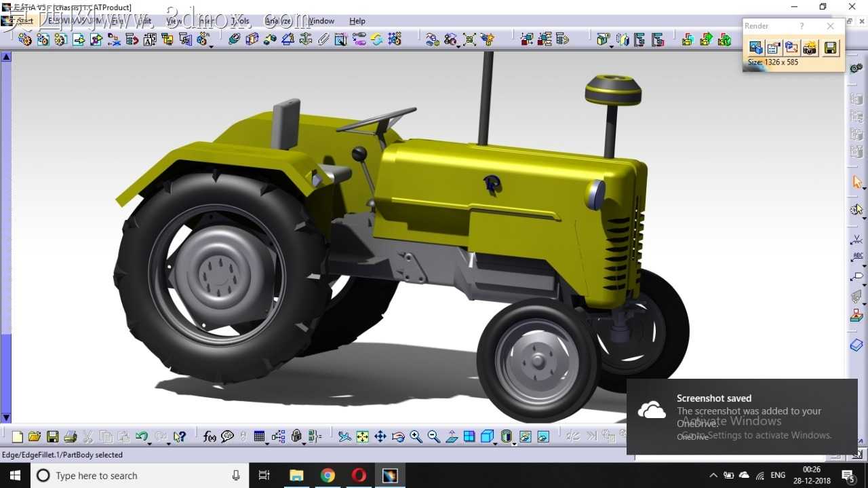
Task: Close the Render panel
Action: 831,26
